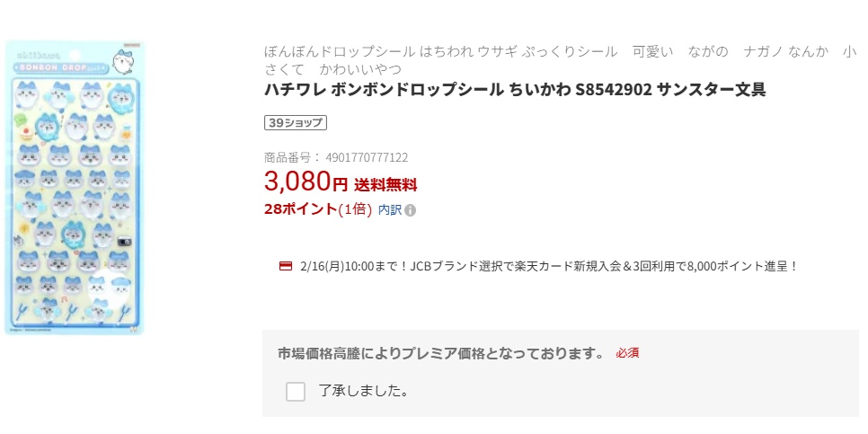868x434 pixels.
Task: Open the JCB 楽天カード 8,000ポイント promotion link
Action: coord(550,266)
